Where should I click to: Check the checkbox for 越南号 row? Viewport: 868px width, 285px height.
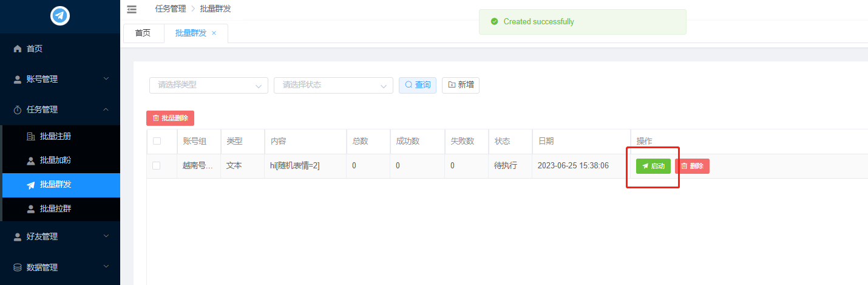click(x=157, y=165)
